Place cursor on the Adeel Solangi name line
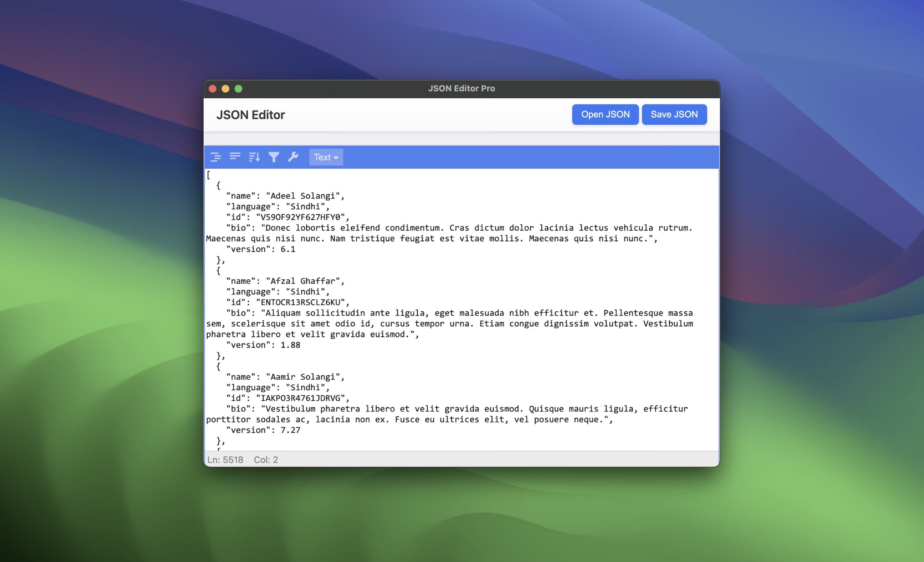Image resolution: width=924 pixels, height=562 pixels. click(x=285, y=196)
